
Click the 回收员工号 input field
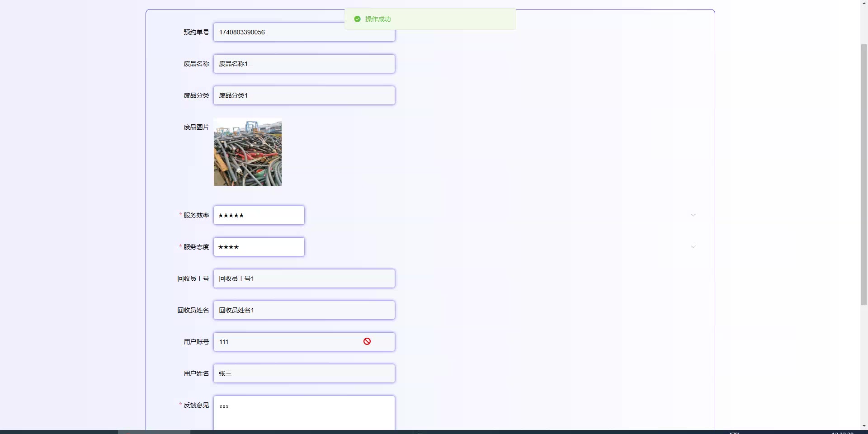click(304, 278)
